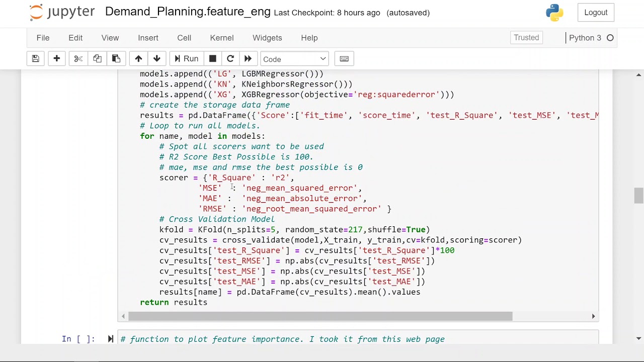This screenshot has height=362, width=644.
Task: Click the Python 3 kernel name
Action: [585, 38]
